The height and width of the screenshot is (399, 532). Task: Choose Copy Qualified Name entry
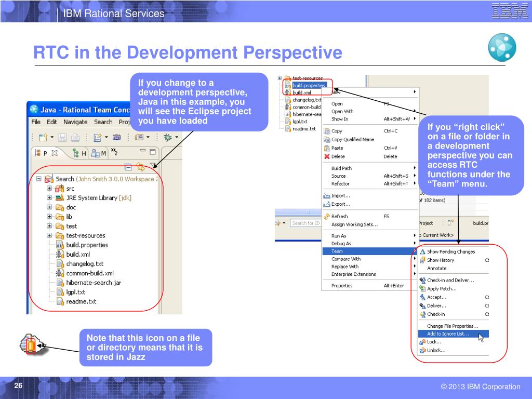[x=353, y=139]
